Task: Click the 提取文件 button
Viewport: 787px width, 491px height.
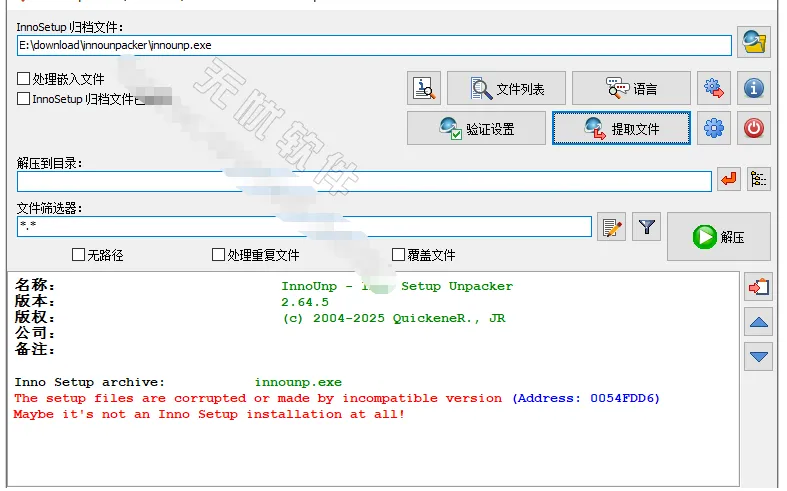Action: pos(621,128)
